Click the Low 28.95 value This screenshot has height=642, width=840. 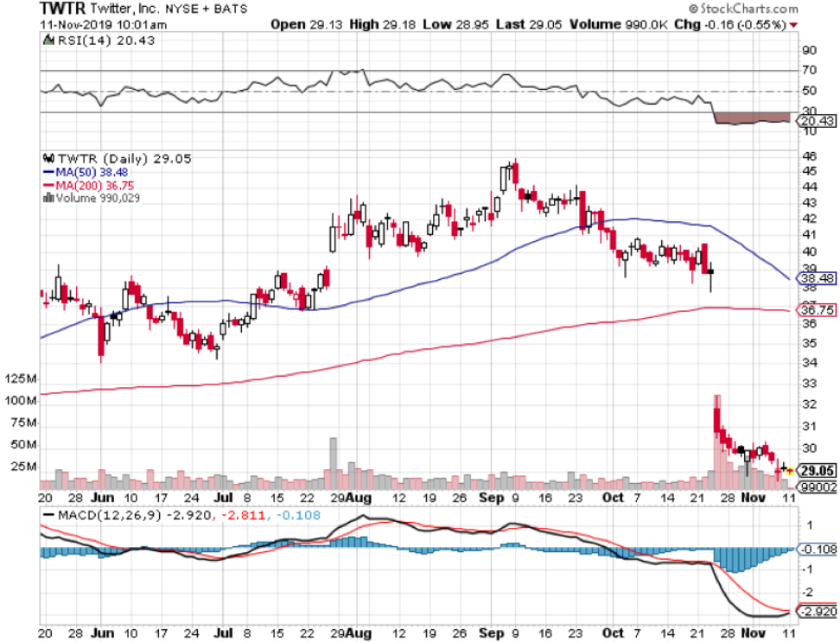click(x=455, y=25)
